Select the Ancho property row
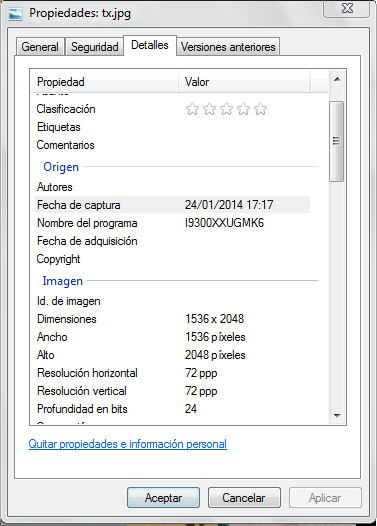The image size is (377, 526). 173,337
